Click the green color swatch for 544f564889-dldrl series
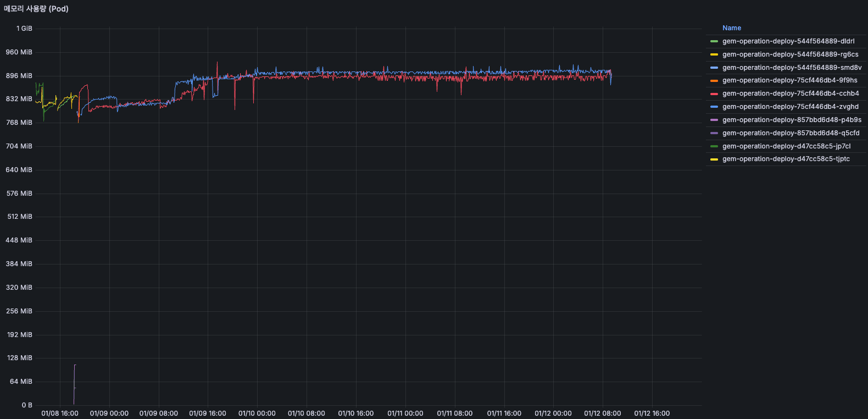The image size is (868, 419). coord(714,41)
